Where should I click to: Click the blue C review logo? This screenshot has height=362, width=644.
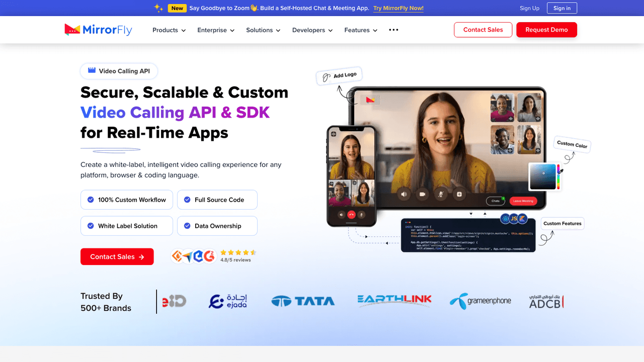click(x=198, y=256)
